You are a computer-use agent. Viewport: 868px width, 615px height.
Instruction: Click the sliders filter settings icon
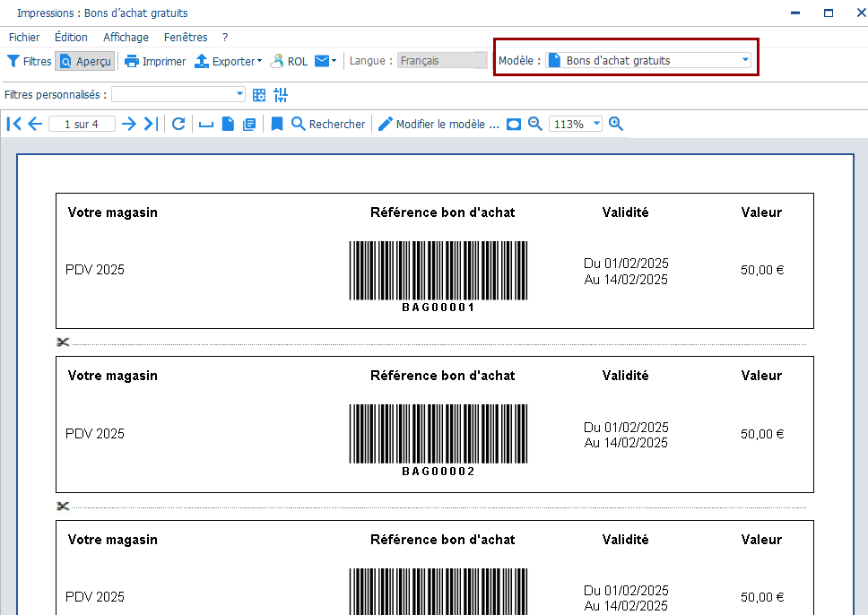point(281,95)
